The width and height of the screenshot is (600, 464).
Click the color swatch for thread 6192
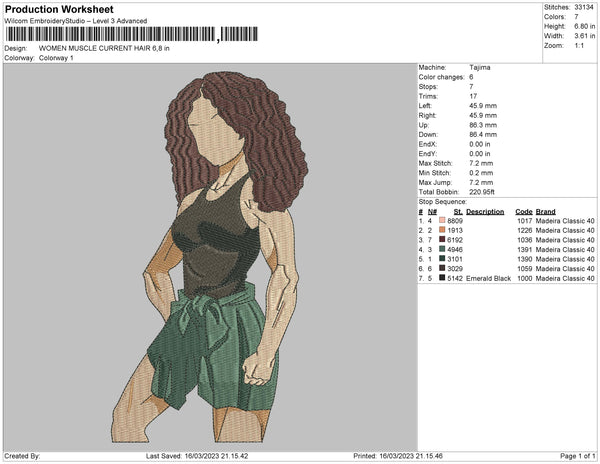(442, 239)
